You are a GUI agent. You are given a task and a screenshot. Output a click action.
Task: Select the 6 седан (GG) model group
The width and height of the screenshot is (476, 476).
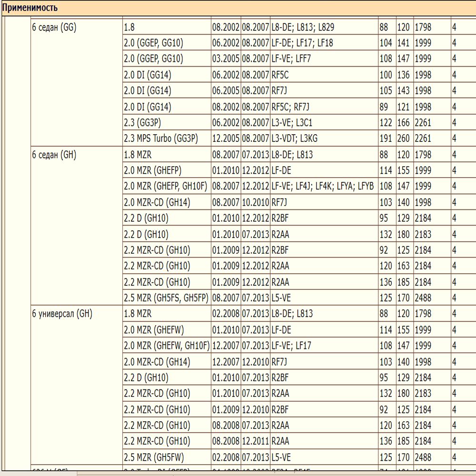click(x=54, y=28)
